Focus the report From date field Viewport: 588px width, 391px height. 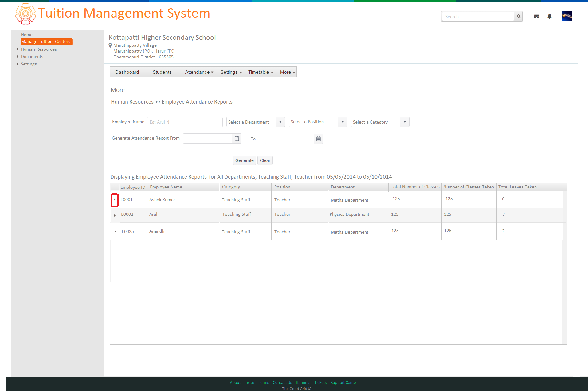point(208,139)
